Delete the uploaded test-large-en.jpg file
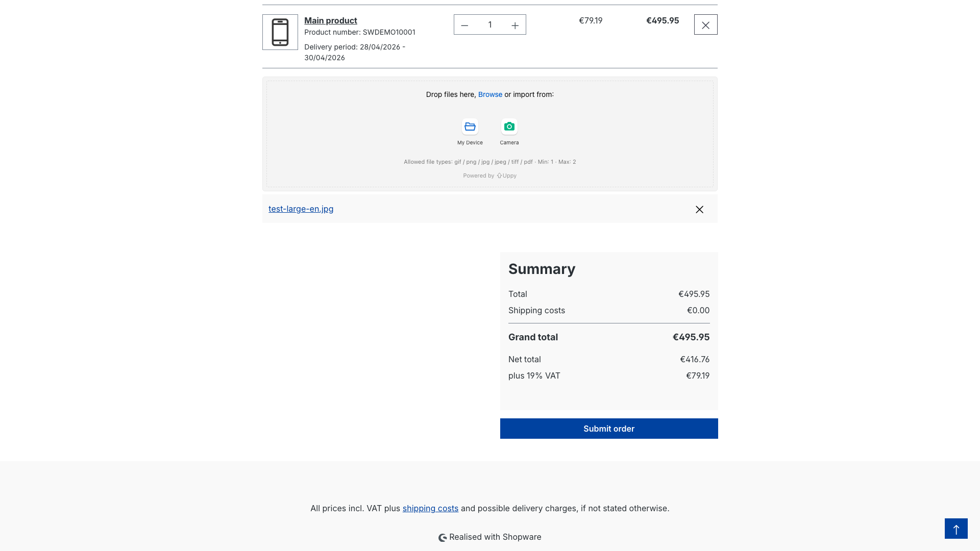This screenshot has height=551, width=980. 699,210
